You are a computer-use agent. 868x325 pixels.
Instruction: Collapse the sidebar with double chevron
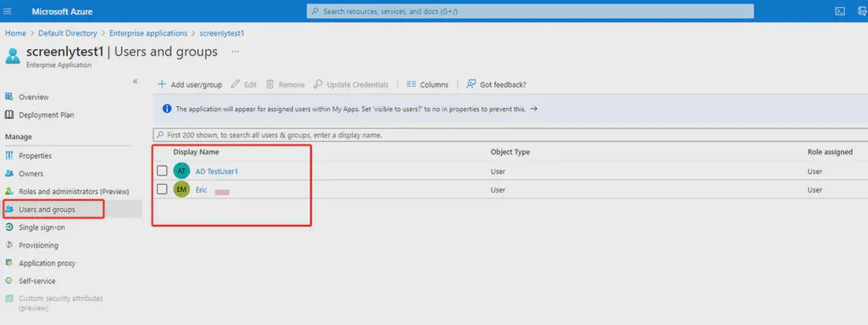pos(135,81)
